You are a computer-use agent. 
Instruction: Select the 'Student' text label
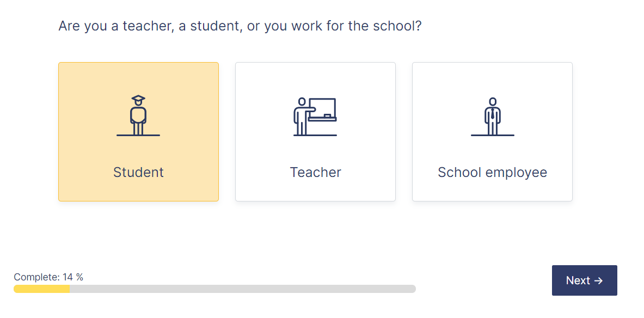coord(138,172)
